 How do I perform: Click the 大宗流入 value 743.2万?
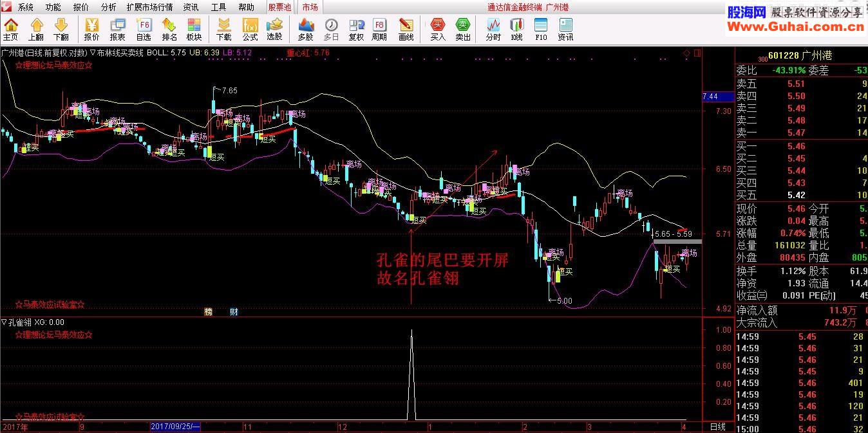coord(841,322)
